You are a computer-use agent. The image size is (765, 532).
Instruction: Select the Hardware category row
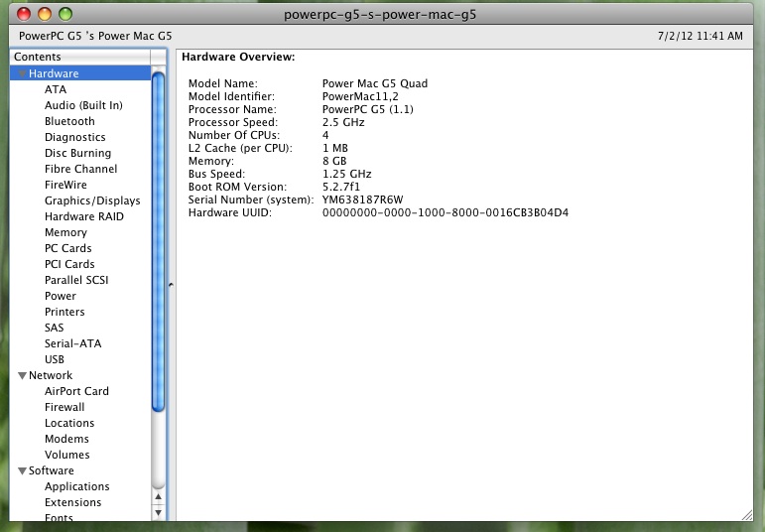80,73
